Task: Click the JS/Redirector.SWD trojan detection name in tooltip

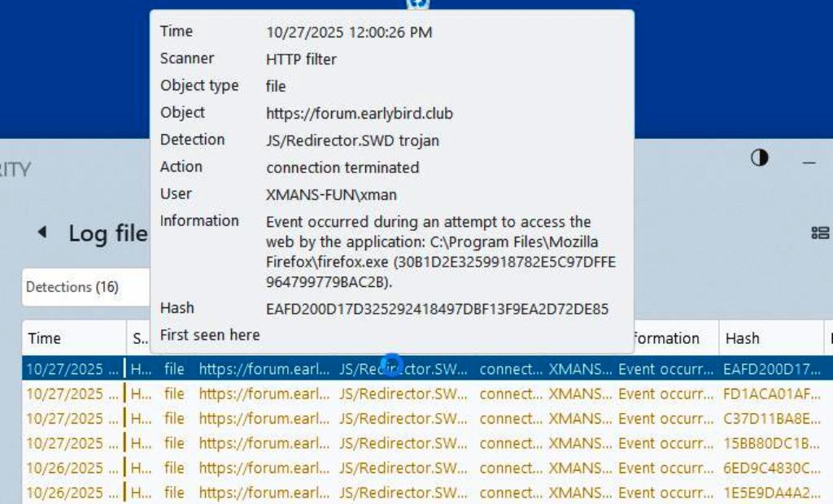Action: pyautogui.click(x=352, y=141)
